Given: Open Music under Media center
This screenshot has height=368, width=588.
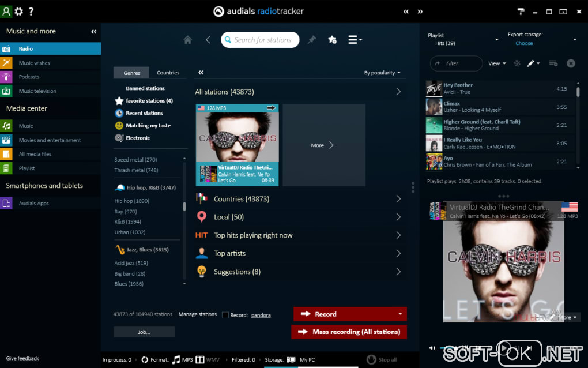Looking at the screenshot, I should 51,126.
